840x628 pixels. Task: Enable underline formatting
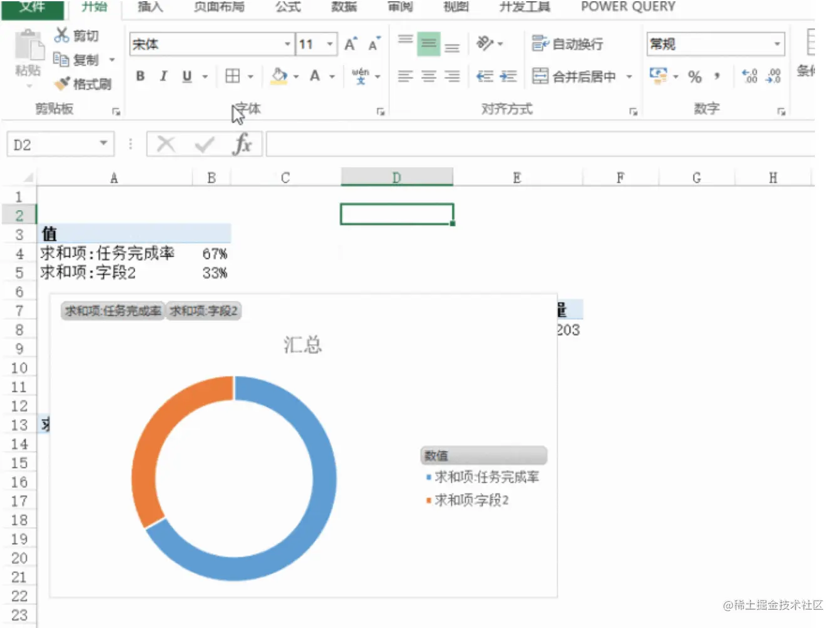click(x=186, y=76)
